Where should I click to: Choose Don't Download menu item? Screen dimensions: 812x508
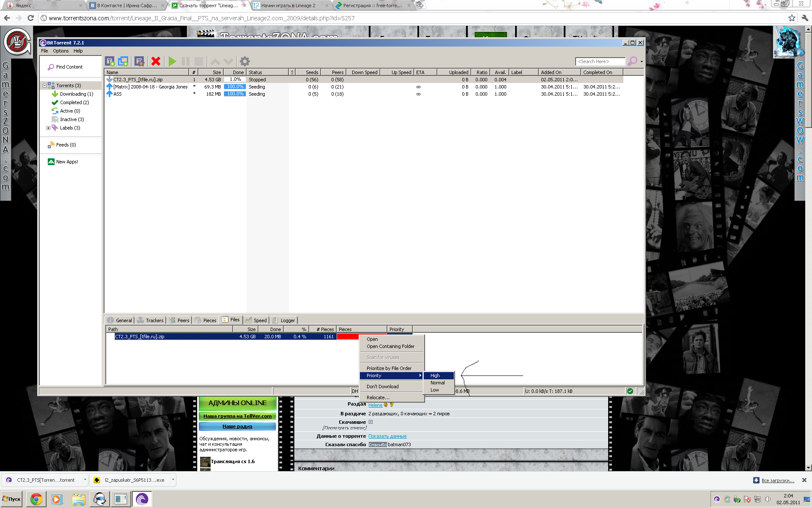pyautogui.click(x=392, y=387)
